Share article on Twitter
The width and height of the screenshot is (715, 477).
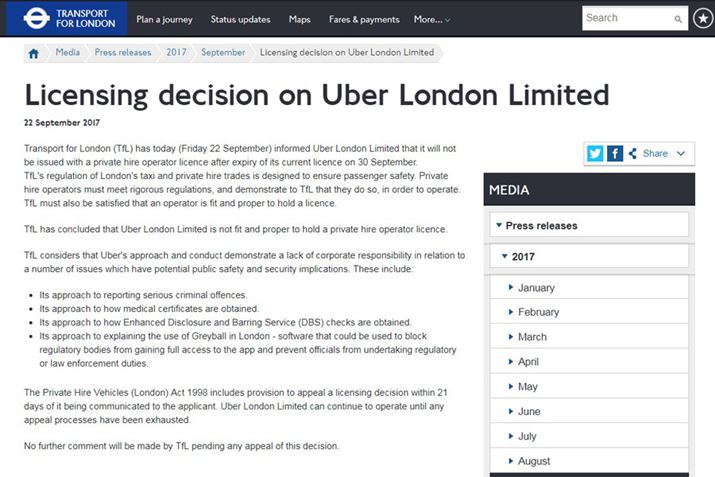click(596, 153)
